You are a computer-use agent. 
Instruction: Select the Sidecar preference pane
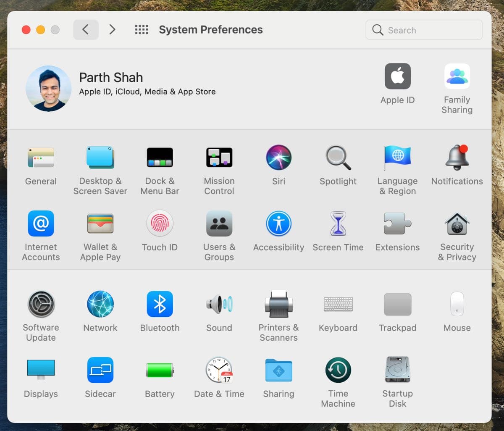click(100, 370)
